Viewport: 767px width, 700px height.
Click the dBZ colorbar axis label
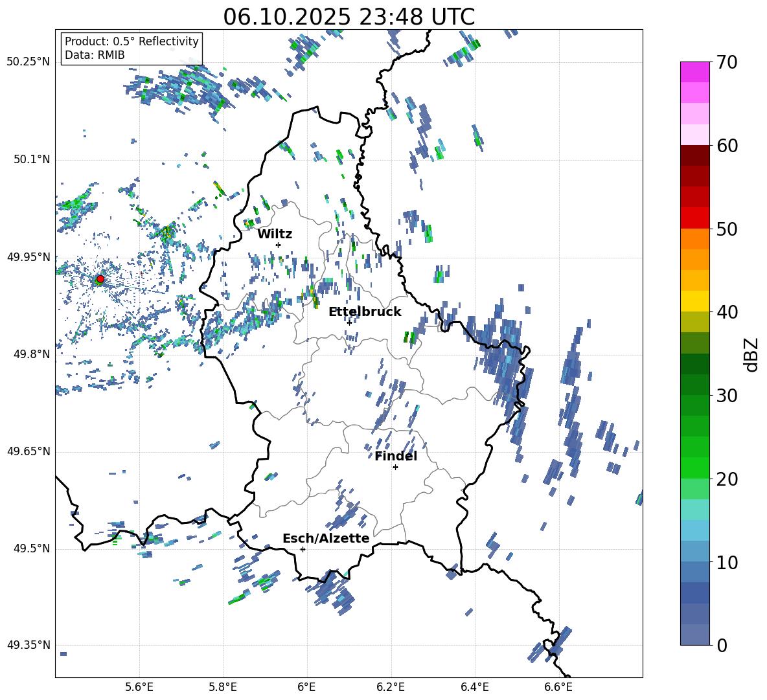[x=751, y=354]
